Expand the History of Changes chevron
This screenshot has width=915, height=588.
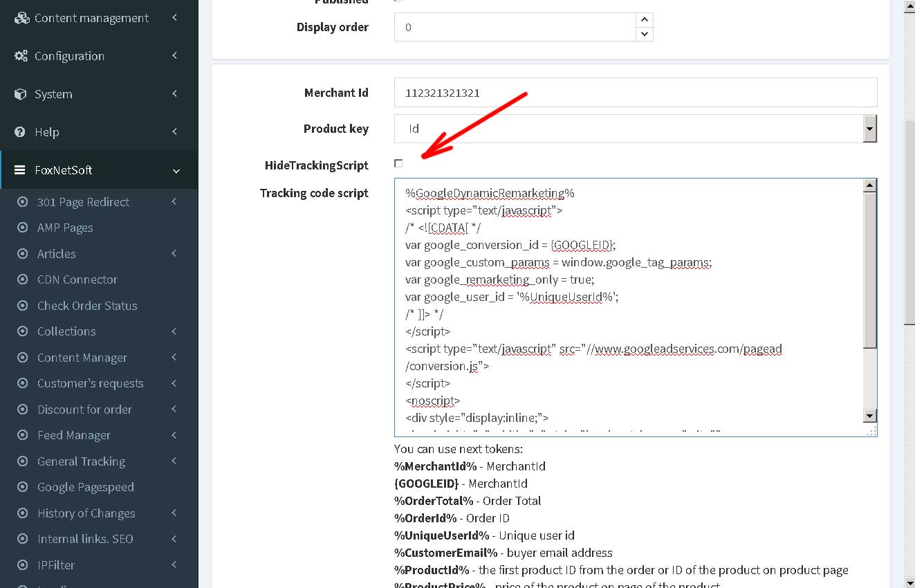tap(174, 513)
